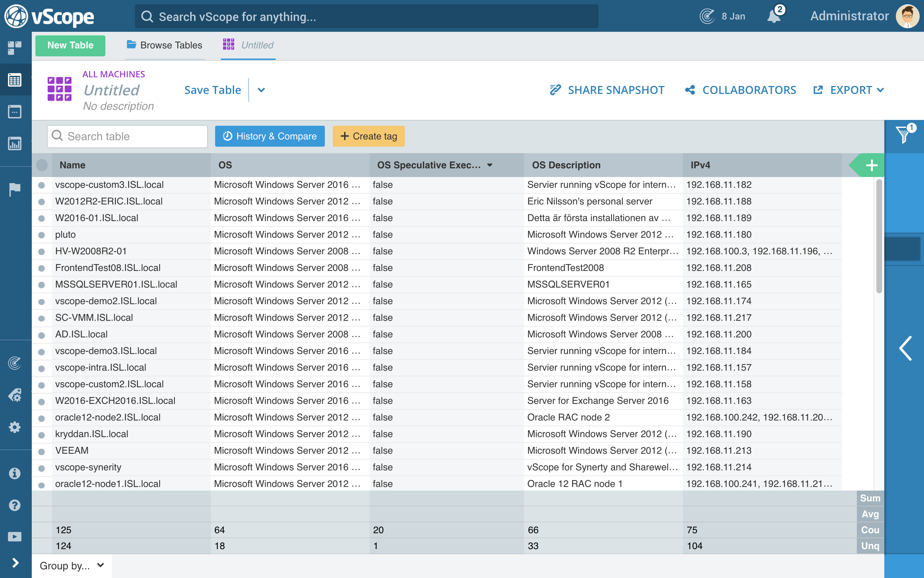The width and height of the screenshot is (924, 578).
Task: Click the New Table button
Action: pyautogui.click(x=70, y=46)
